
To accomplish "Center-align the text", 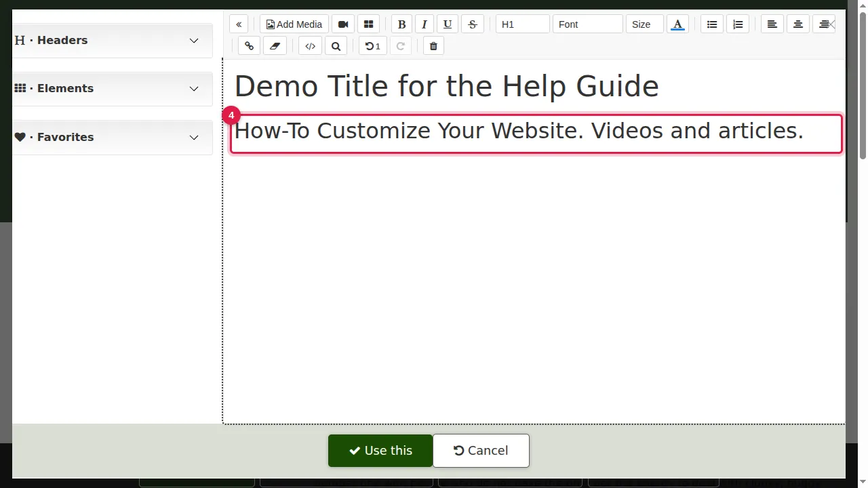I will 798,24.
